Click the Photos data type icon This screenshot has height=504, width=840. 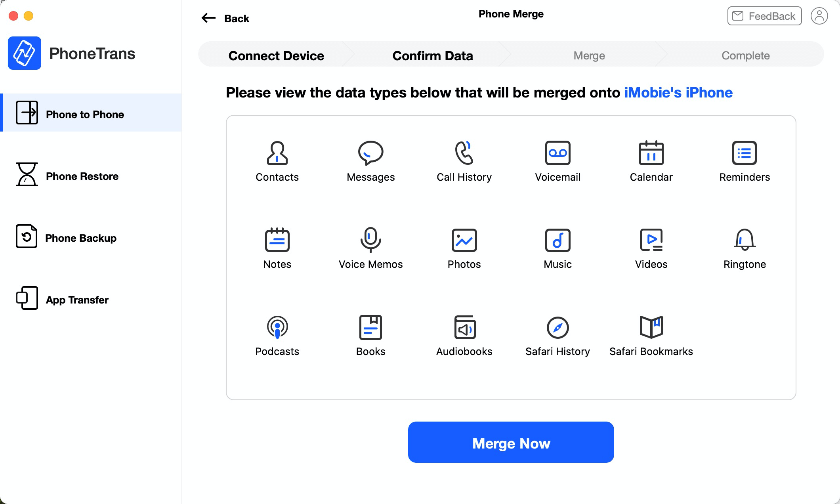[x=464, y=240]
